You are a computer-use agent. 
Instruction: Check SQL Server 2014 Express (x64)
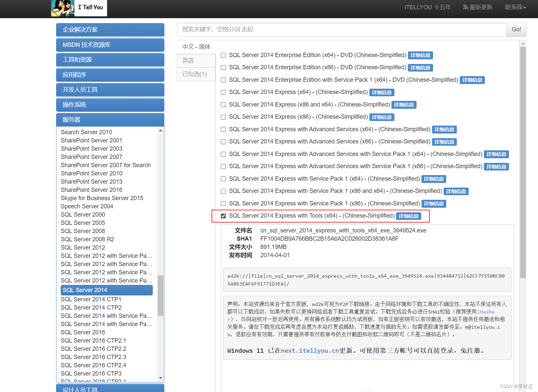(x=223, y=92)
